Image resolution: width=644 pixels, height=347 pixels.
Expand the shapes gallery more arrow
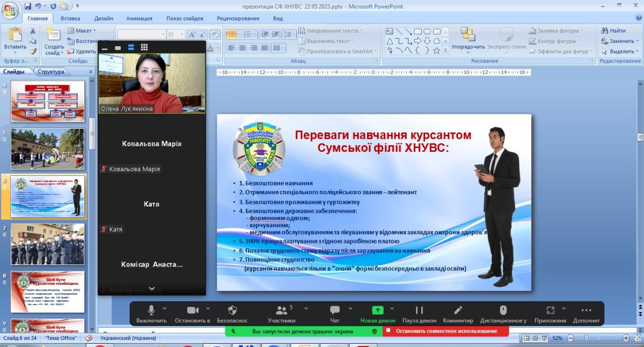coord(445,50)
